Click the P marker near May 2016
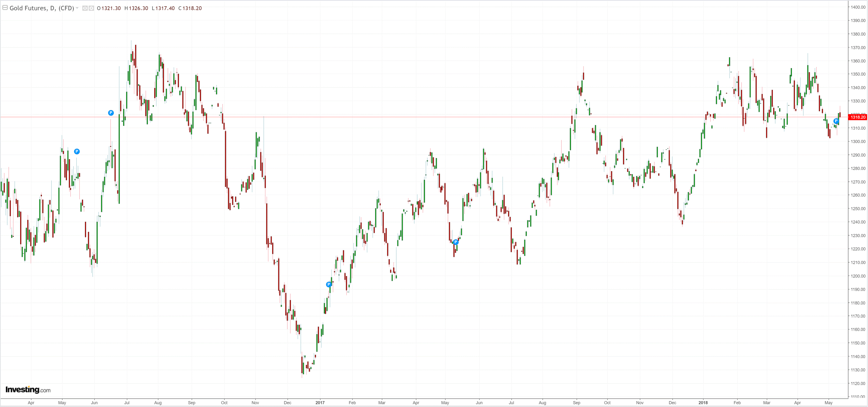This screenshot has width=868, height=407. (x=77, y=151)
